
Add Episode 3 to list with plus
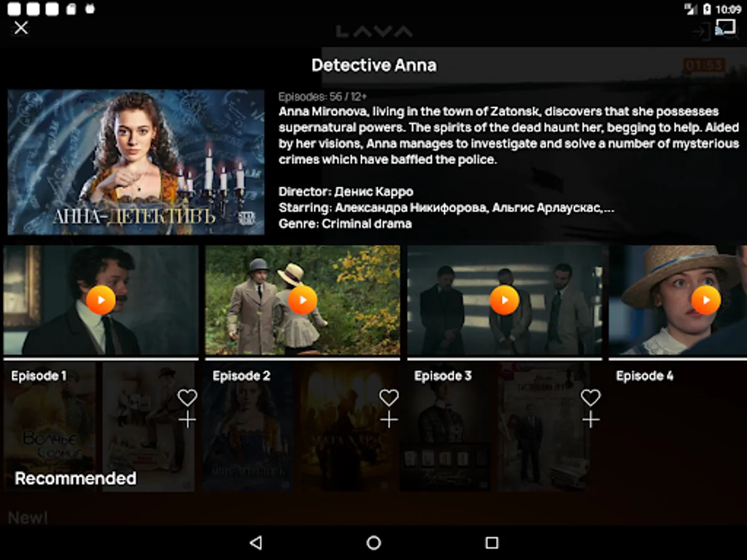[x=591, y=420]
